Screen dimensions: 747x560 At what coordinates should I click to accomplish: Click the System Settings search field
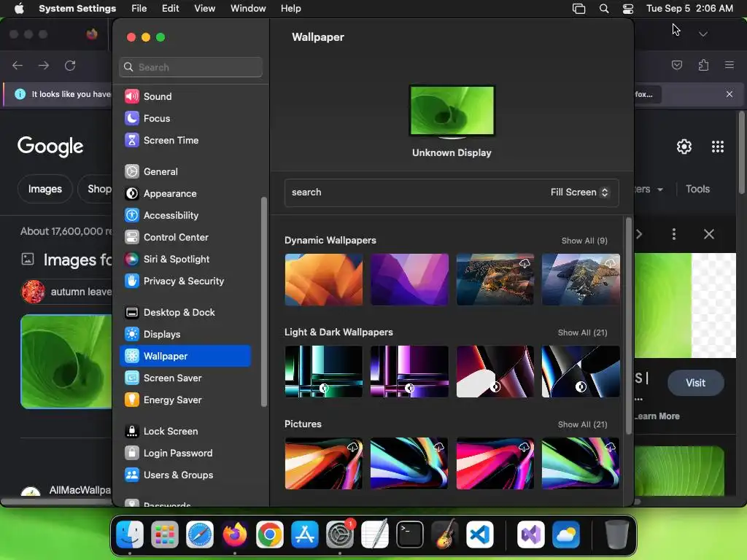point(190,67)
